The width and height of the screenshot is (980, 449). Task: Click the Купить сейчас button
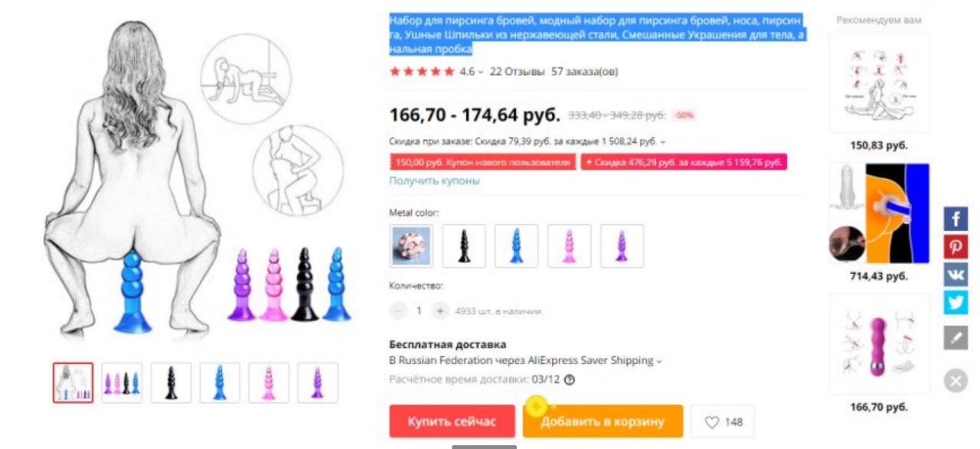(x=452, y=421)
